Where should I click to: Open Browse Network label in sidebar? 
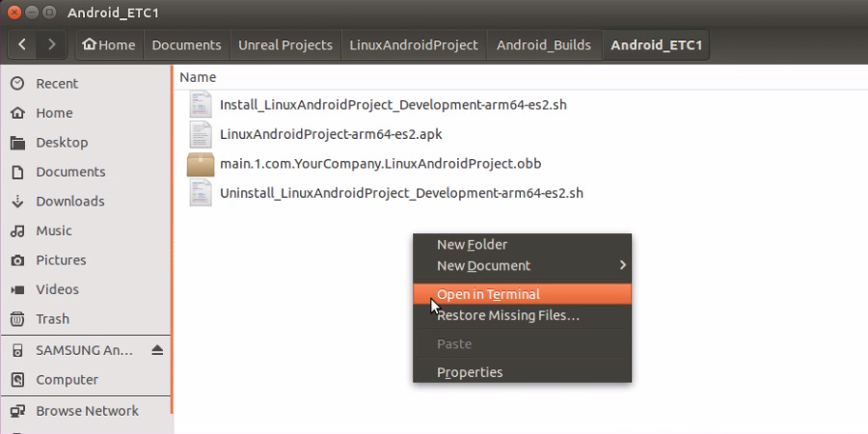pyautogui.click(x=88, y=411)
